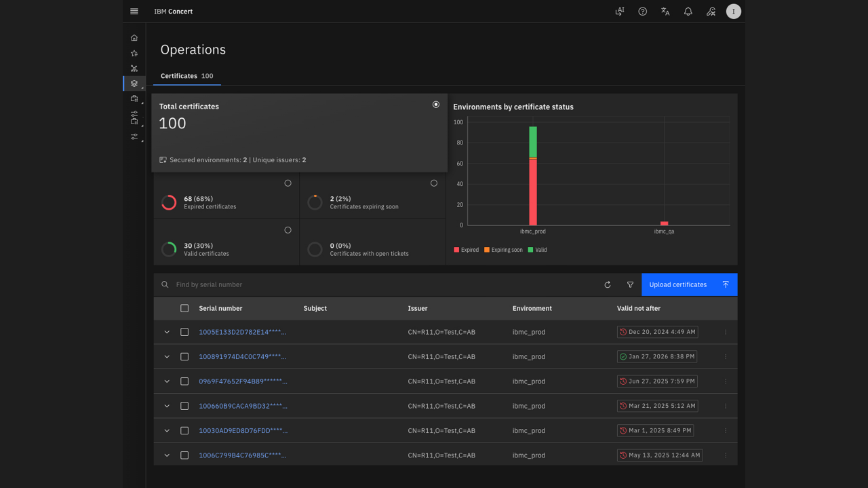The image size is (868, 488).
Task: Open overflow menu for 10030AD9ED8D76FDD row
Action: click(726, 430)
